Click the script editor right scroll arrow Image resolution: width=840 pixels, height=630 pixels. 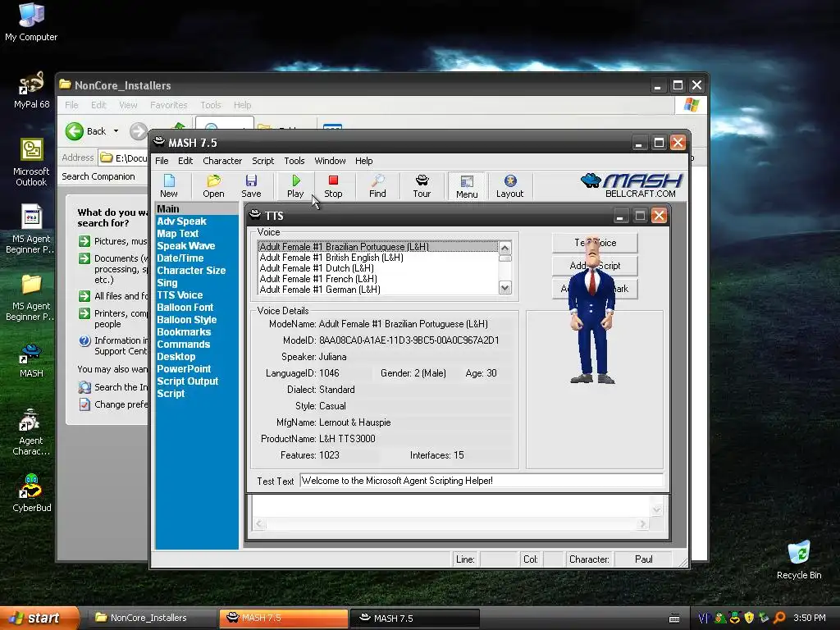(x=642, y=524)
